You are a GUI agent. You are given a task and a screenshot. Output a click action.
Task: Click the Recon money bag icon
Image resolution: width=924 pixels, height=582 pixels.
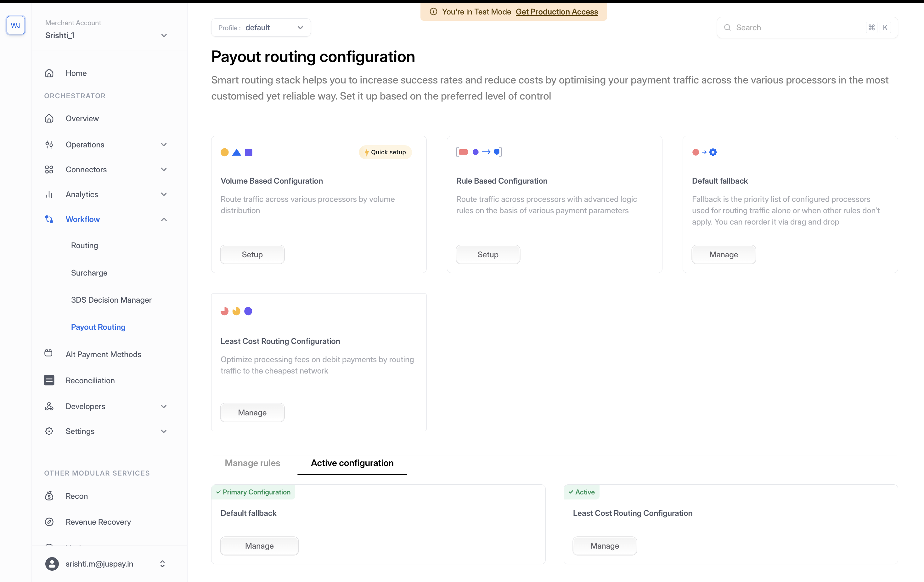(49, 496)
